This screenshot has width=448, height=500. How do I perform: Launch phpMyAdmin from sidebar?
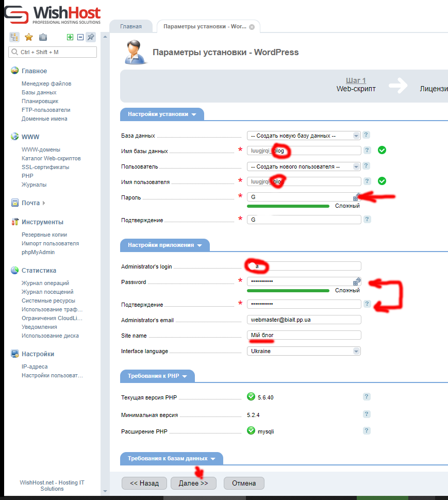click(38, 252)
